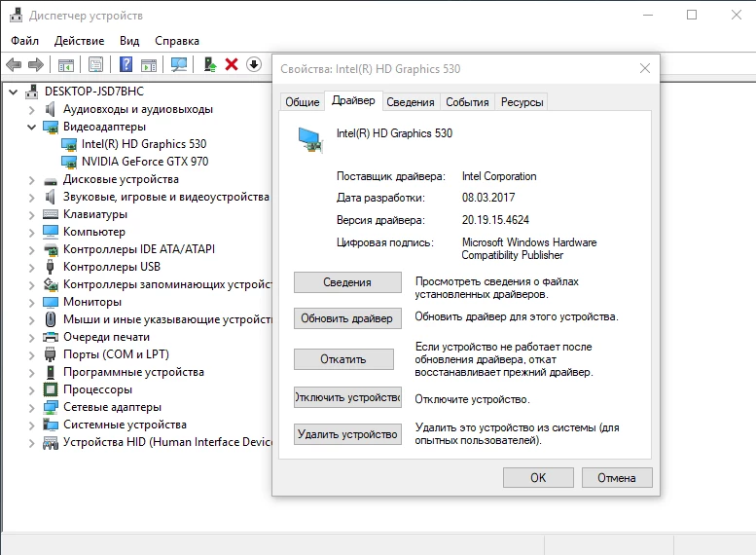Click the Device Manager title bar icon
The image size is (756, 555).
click(16, 15)
